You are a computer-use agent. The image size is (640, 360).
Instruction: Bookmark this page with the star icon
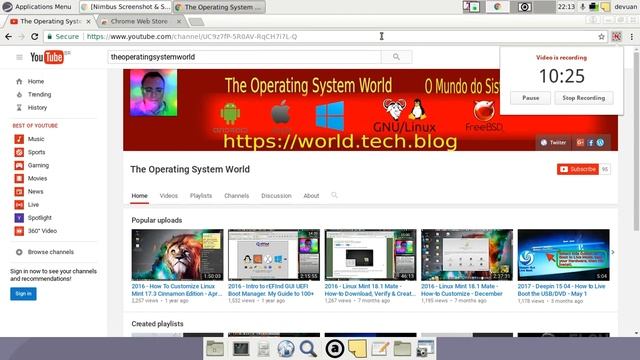tap(601, 37)
